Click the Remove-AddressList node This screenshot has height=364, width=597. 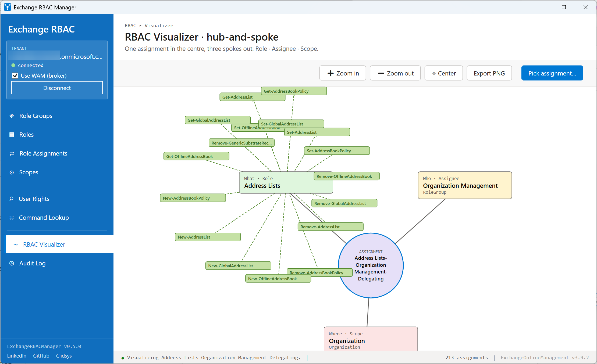(x=331, y=227)
